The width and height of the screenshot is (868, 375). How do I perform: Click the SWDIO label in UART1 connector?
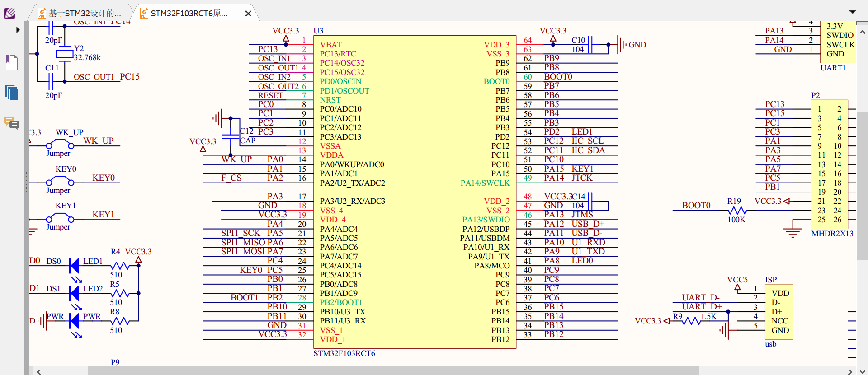point(840,35)
